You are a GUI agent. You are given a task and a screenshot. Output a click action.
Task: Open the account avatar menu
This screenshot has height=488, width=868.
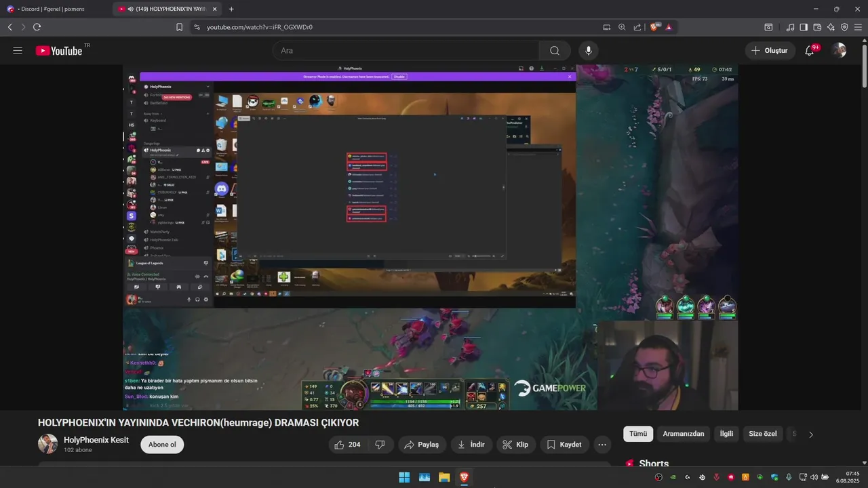coord(839,51)
